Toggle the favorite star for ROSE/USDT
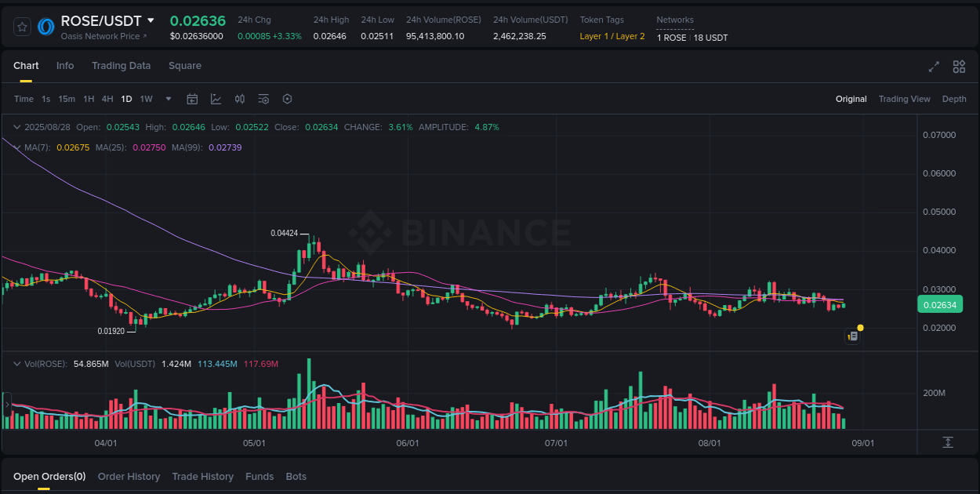980x494 pixels. coord(21,25)
